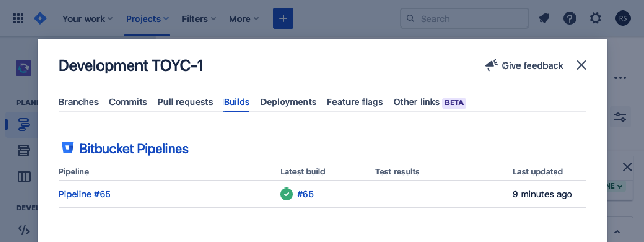The height and width of the screenshot is (242, 644).
Task: Open the Help question mark icon
Action: (x=570, y=19)
